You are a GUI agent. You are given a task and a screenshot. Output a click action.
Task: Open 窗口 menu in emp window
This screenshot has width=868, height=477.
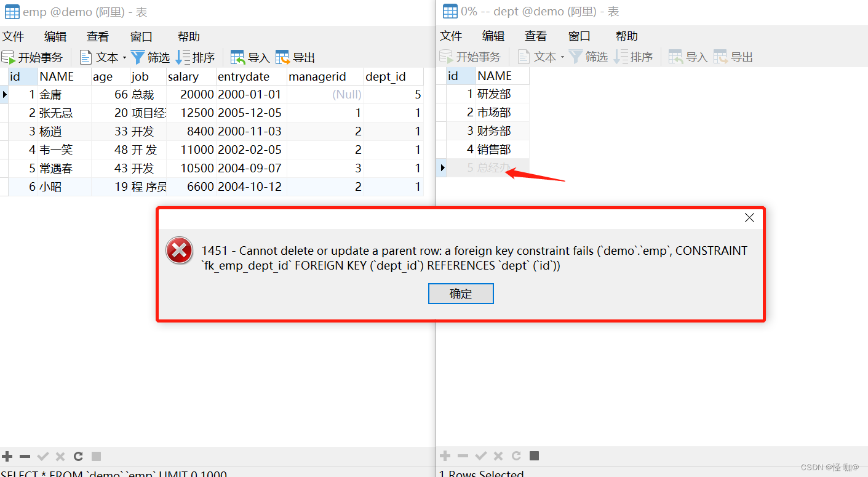click(141, 36)
